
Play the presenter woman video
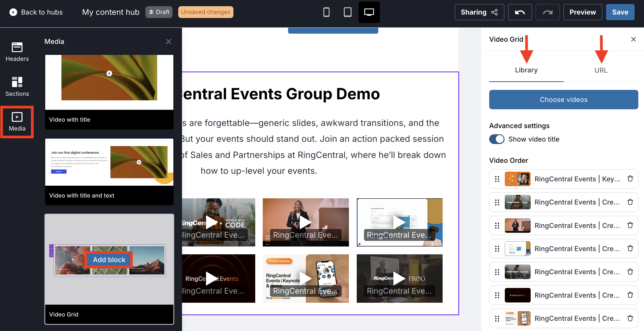[x=306, y=222]
